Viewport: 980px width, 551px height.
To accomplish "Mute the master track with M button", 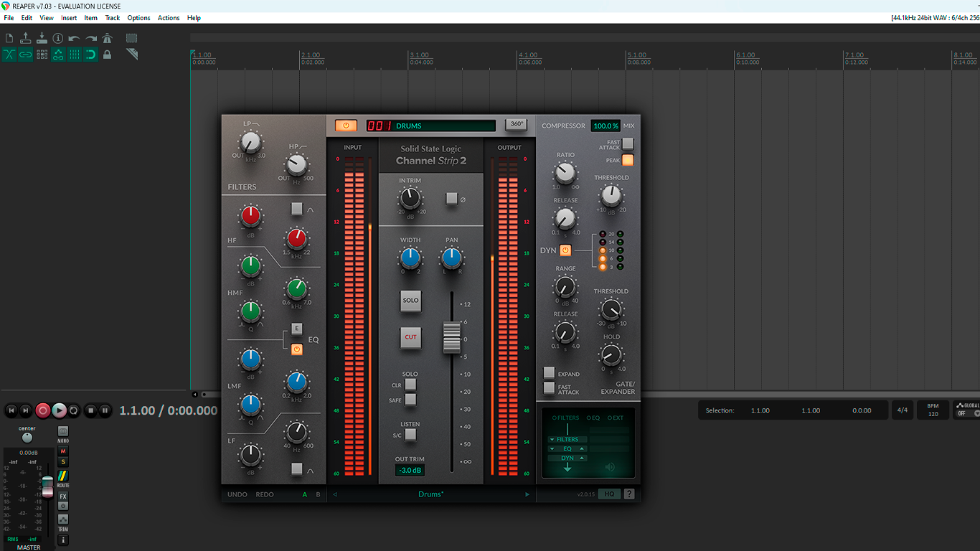I will (x=63, y=451).
